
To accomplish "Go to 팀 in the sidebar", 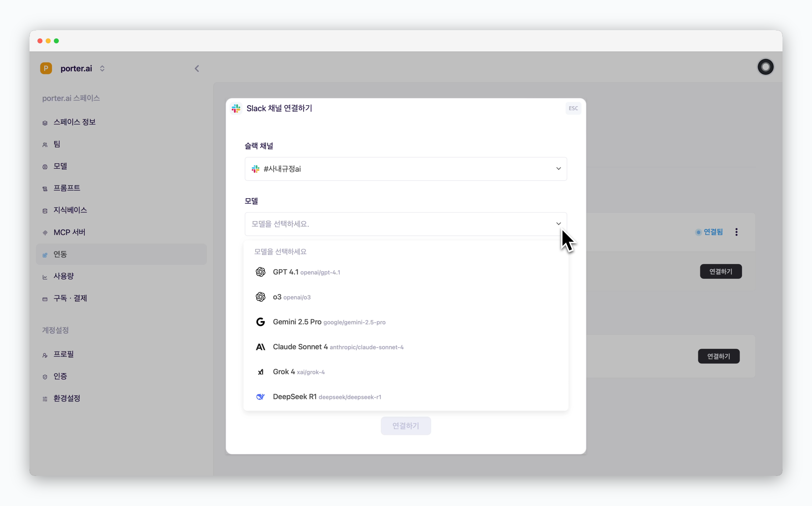I will 121,144.
